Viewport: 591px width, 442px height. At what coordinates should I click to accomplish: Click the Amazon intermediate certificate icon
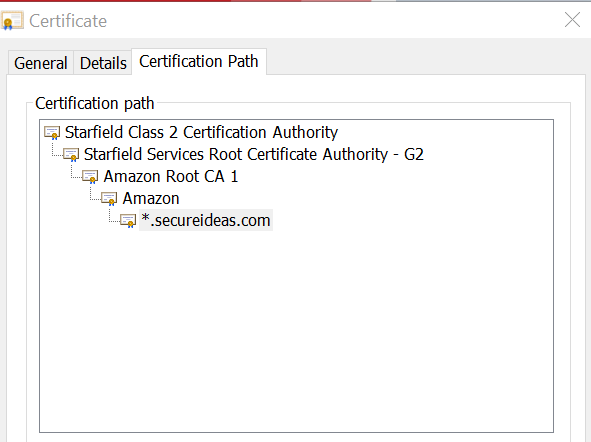point(109,199)
